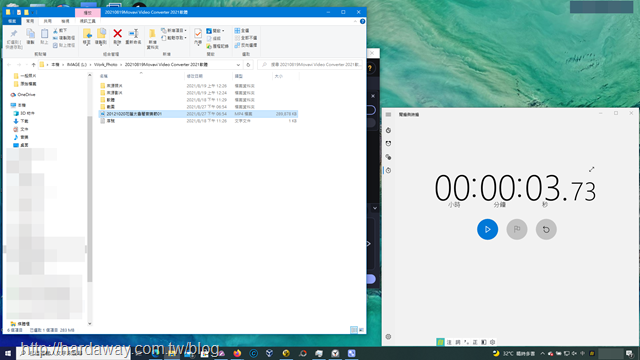Go up one folder level arrow
This screenshot has height=360, width=640.
[x=33, y=64]
